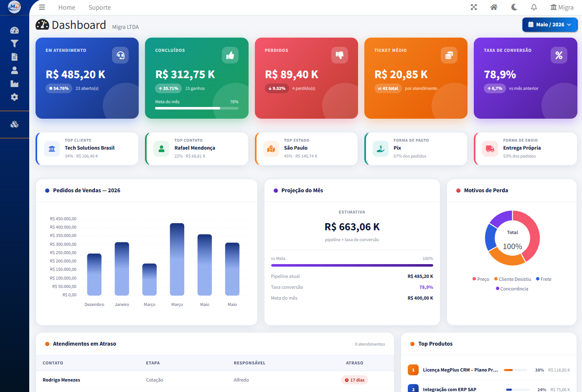582x392 pixels.
Task: Click Licença MegPlus CRM product row
Action: pos(489,370)
